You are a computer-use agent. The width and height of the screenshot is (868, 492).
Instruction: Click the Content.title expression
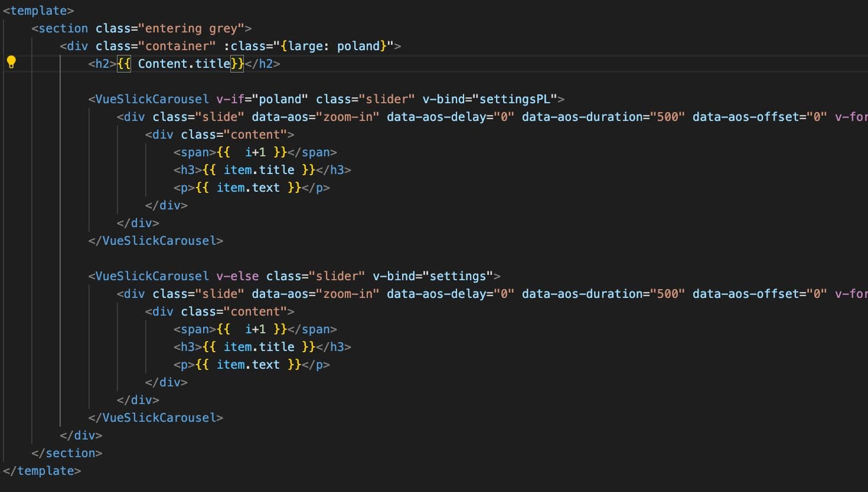click(x=184, y=64)
